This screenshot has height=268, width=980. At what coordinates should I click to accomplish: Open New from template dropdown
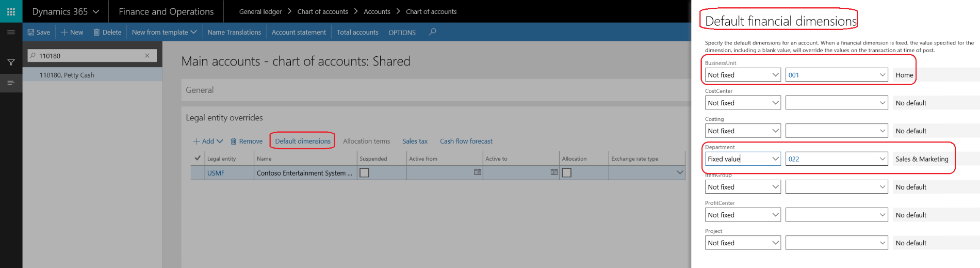point(164,32)
